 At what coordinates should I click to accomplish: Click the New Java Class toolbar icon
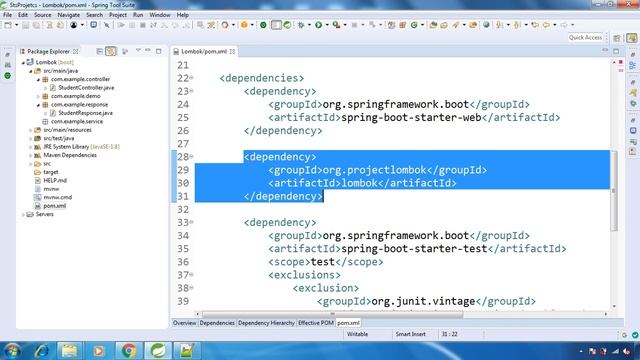point(414,25)
